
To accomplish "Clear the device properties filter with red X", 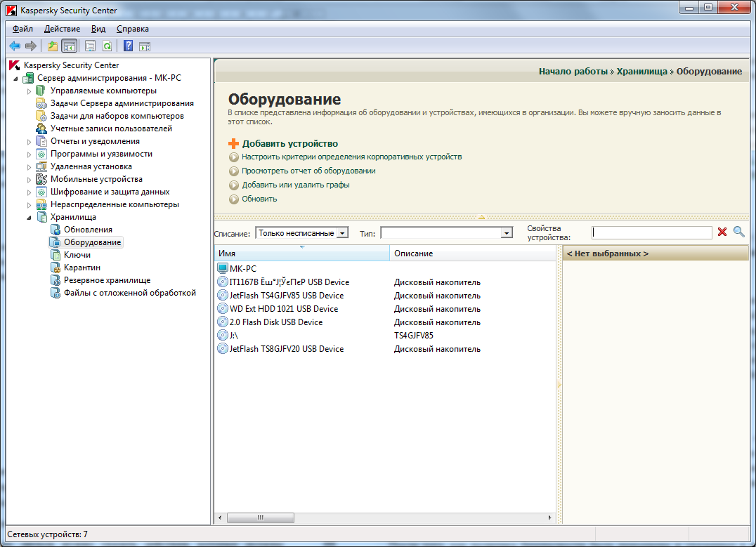I will pos(722,232).
